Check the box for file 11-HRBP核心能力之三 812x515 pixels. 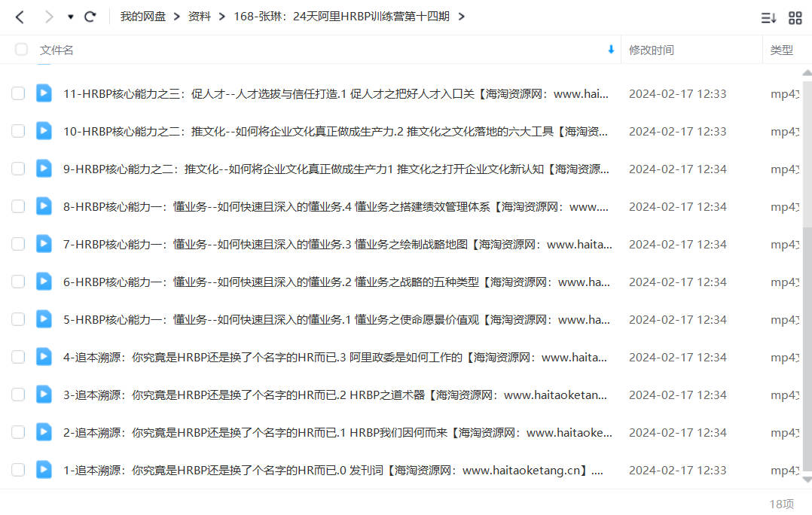pos(18,93)
